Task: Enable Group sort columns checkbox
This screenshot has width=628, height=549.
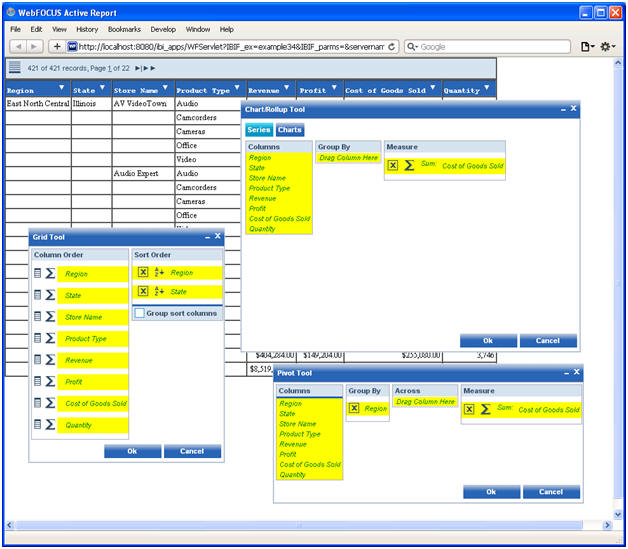Action: [x=139, y=313]
